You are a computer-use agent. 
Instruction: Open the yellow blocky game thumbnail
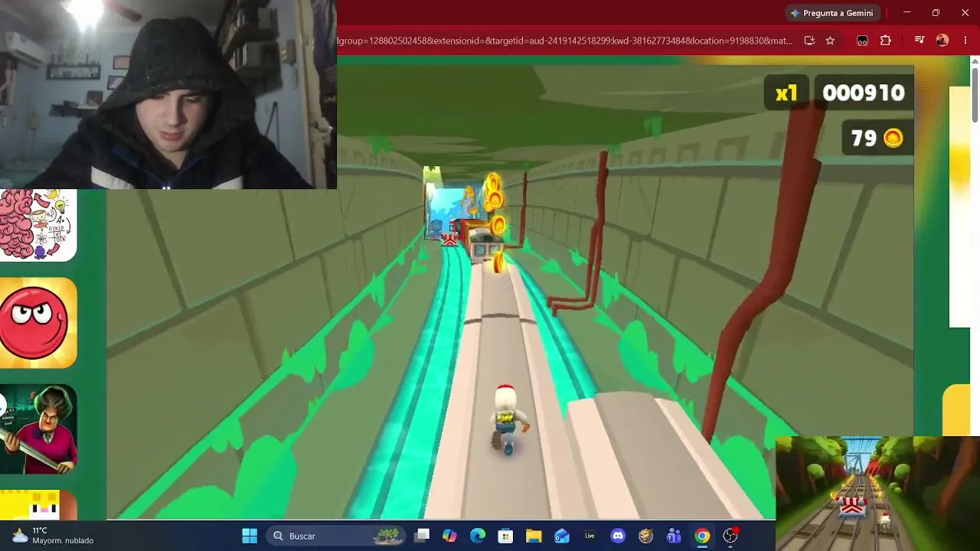(38, 505)
